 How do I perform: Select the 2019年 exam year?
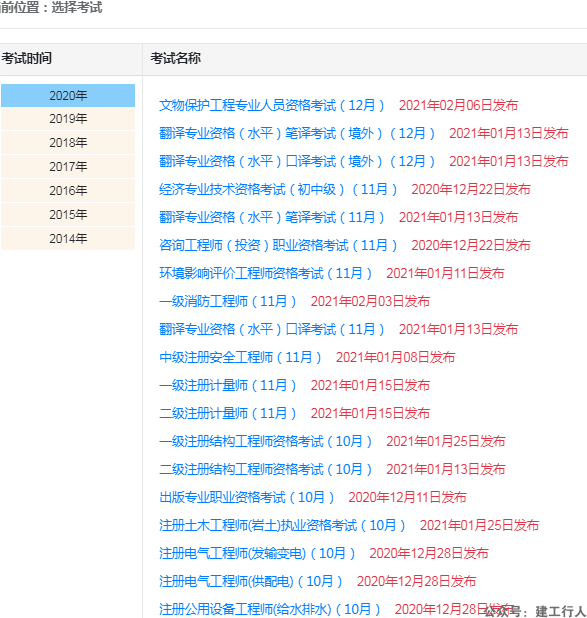point(68,119)
